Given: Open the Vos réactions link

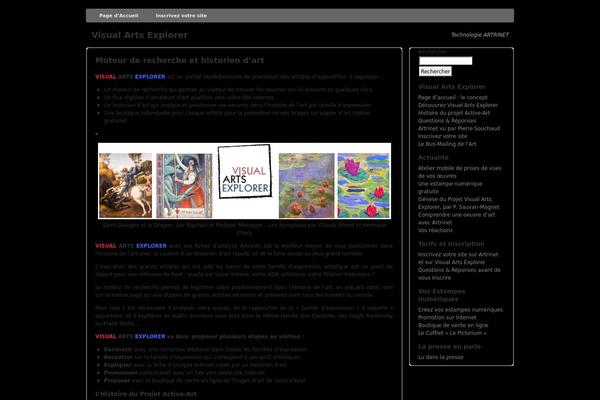Looking at the screenshot, I should tap(435, 230).
